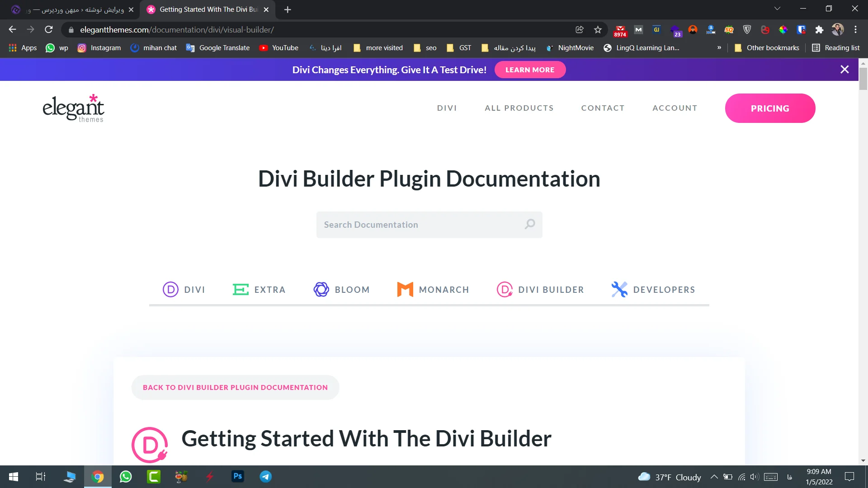Click the Telegram taskbar icon
The image size is (868, 488).
coord(266,476)
